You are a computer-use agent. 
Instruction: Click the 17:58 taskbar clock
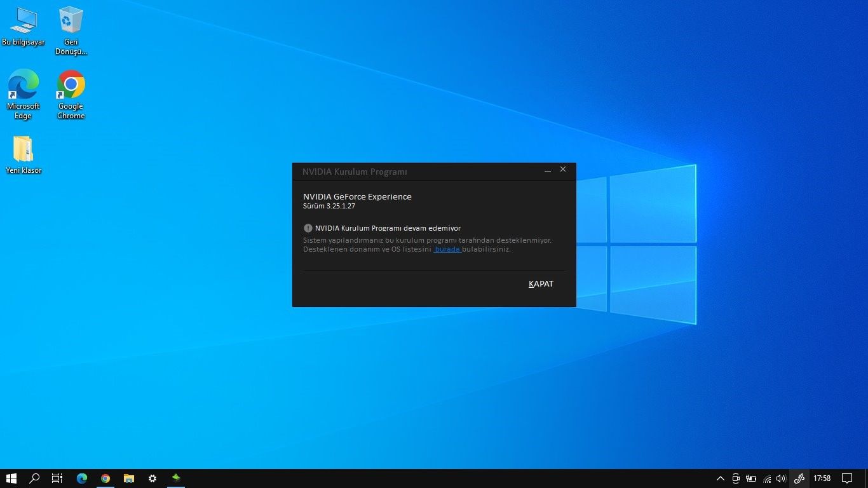(x=822, y=478)
